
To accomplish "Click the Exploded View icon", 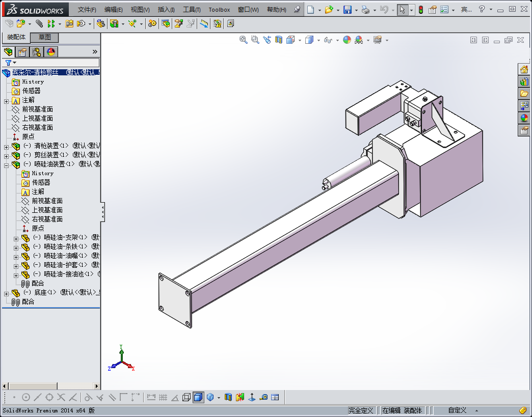I will pyautogui.click(x=178, y=23).
